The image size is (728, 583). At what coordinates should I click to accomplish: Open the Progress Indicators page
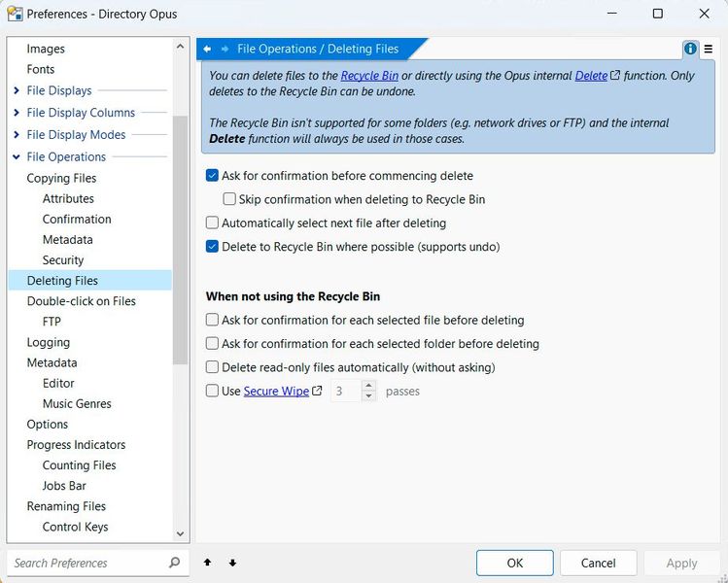[76, 445]
